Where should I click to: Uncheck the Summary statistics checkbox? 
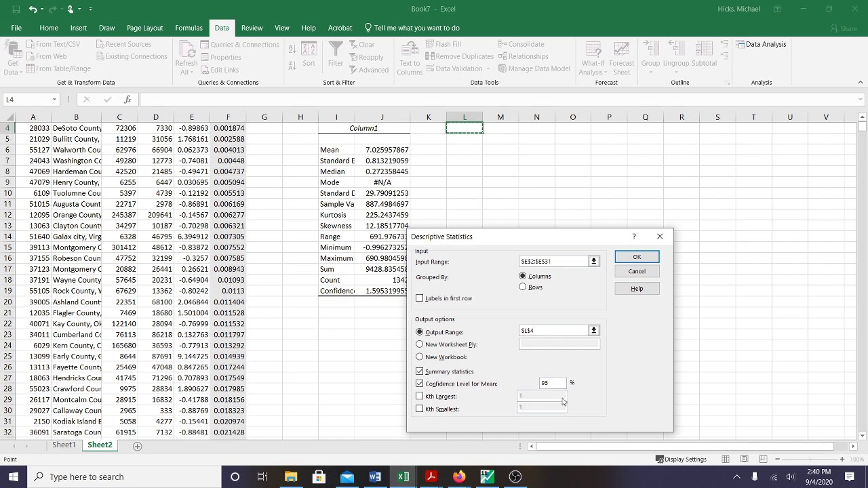coord(420,371)
